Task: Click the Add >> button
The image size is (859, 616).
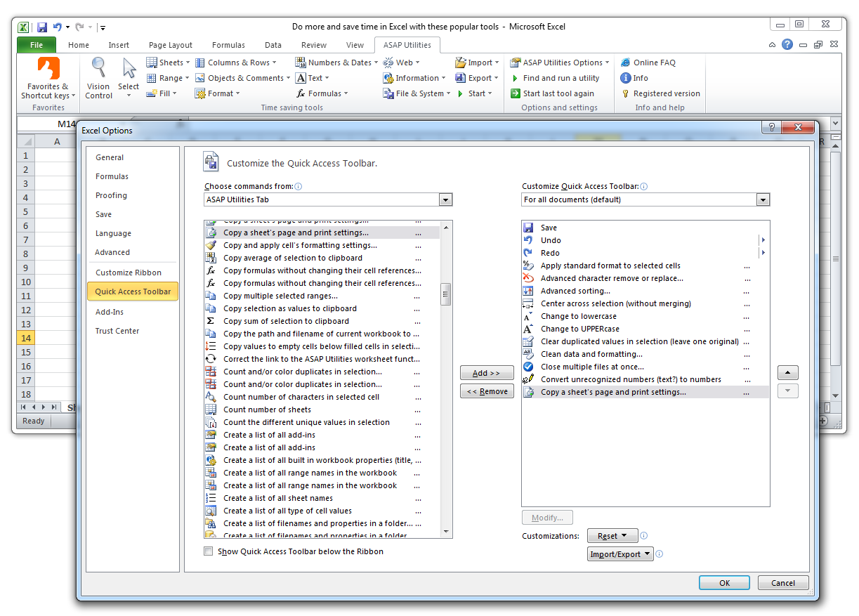Action: tap(487, 373)
